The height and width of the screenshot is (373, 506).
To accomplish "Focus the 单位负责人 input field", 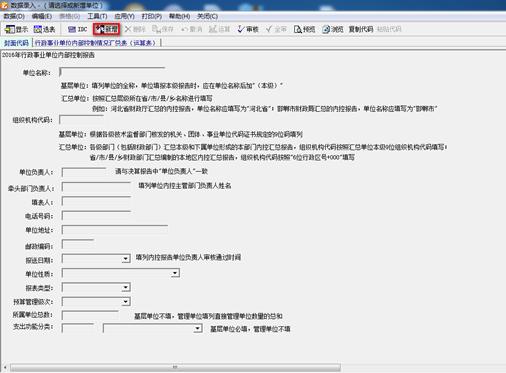I will click(x=84, y=172).
